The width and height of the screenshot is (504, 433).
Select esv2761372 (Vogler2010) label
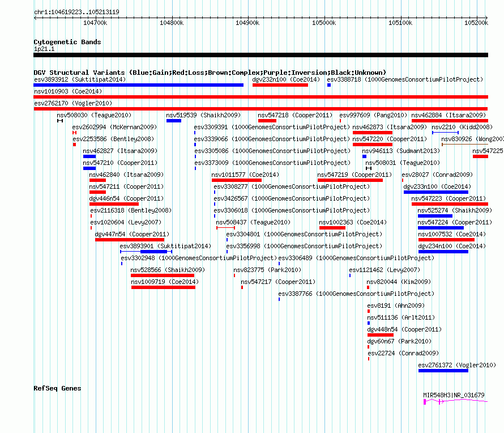tap(457, 365)
